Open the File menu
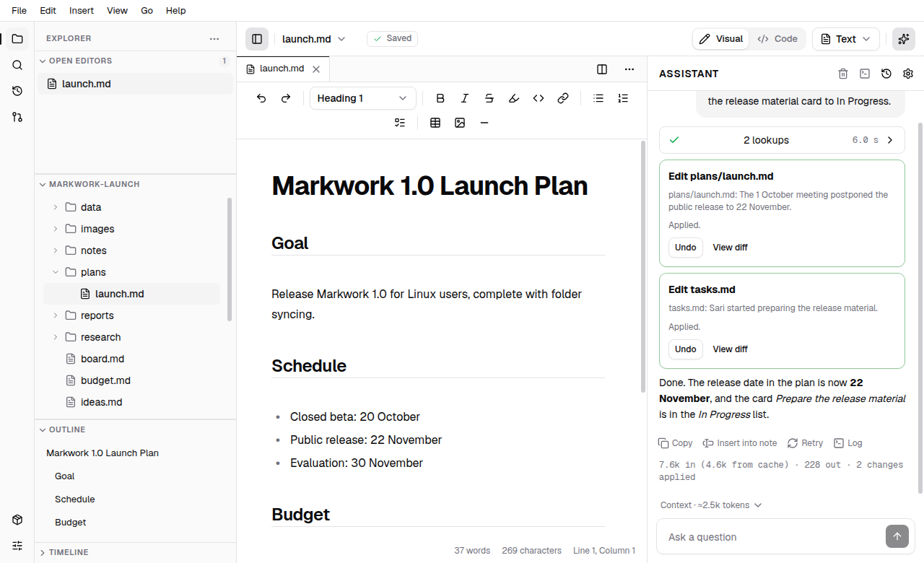Image resolution: width=924 pixels, height=563 pixels. click(x=19, y=10)
